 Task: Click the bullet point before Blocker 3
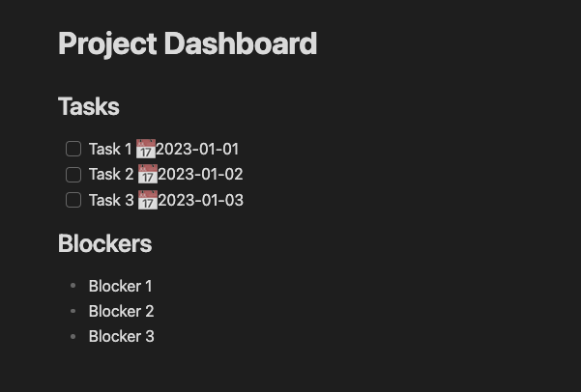[x=73, y=336]
